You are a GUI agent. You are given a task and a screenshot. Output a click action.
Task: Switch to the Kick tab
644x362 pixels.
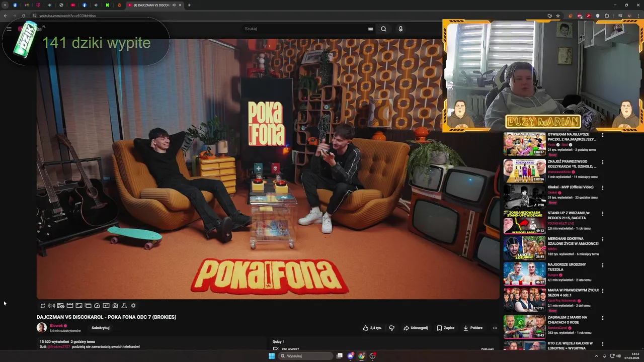pos(108,5)
